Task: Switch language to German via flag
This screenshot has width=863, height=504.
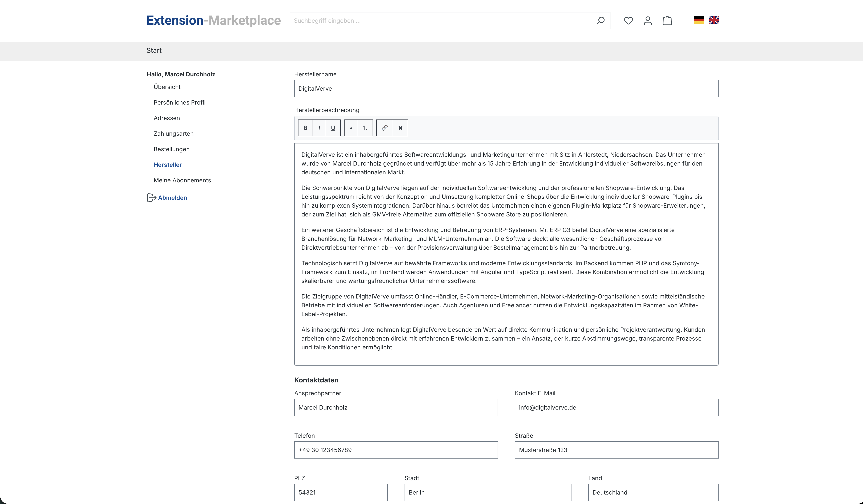Action: [x=698, y=20]
